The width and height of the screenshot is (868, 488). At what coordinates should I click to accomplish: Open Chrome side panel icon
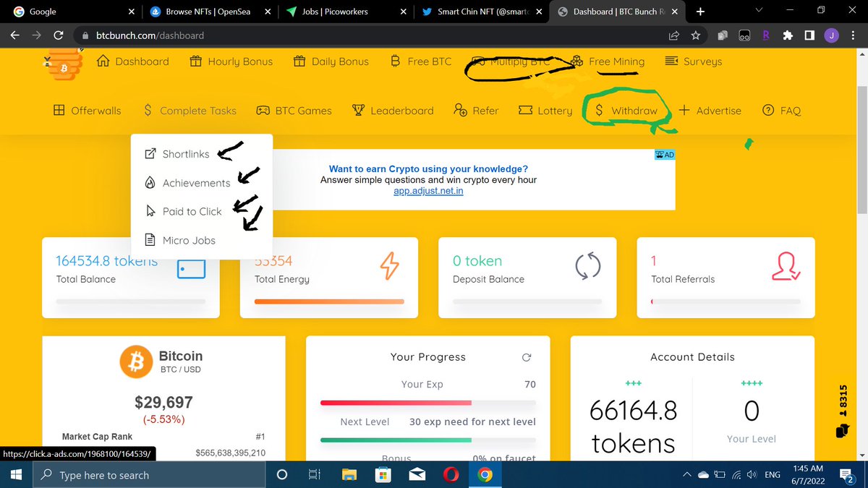click(x=809, y=35)
